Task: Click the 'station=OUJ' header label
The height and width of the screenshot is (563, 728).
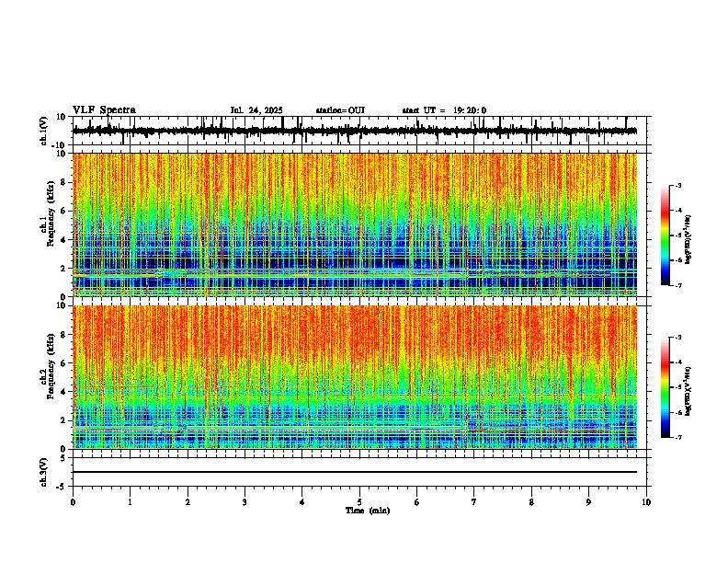Action: 340,110
